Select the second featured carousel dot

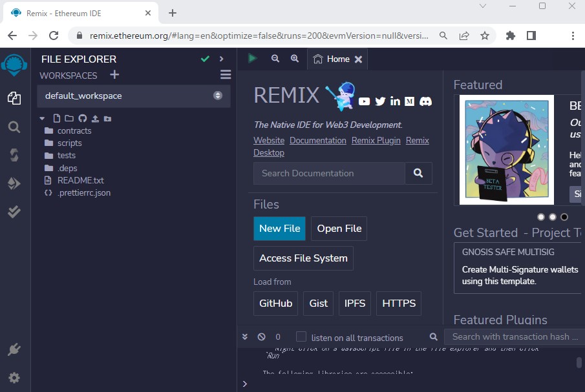[553, 217]
